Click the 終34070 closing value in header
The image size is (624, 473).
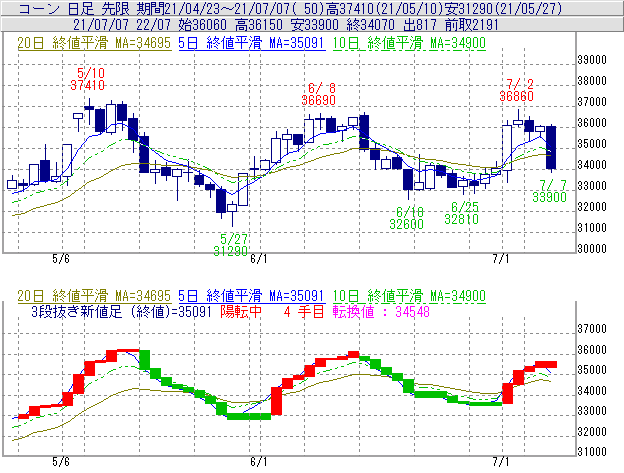tap(371, 25)
